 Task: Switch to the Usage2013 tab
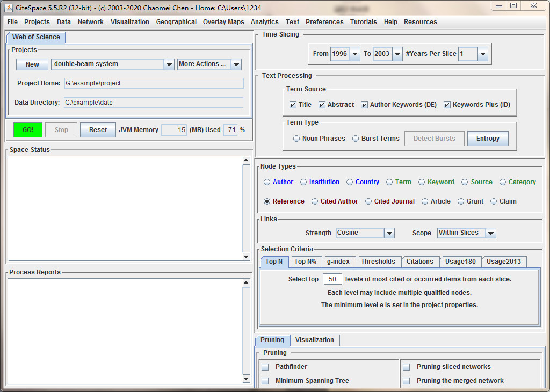(503, 262)
